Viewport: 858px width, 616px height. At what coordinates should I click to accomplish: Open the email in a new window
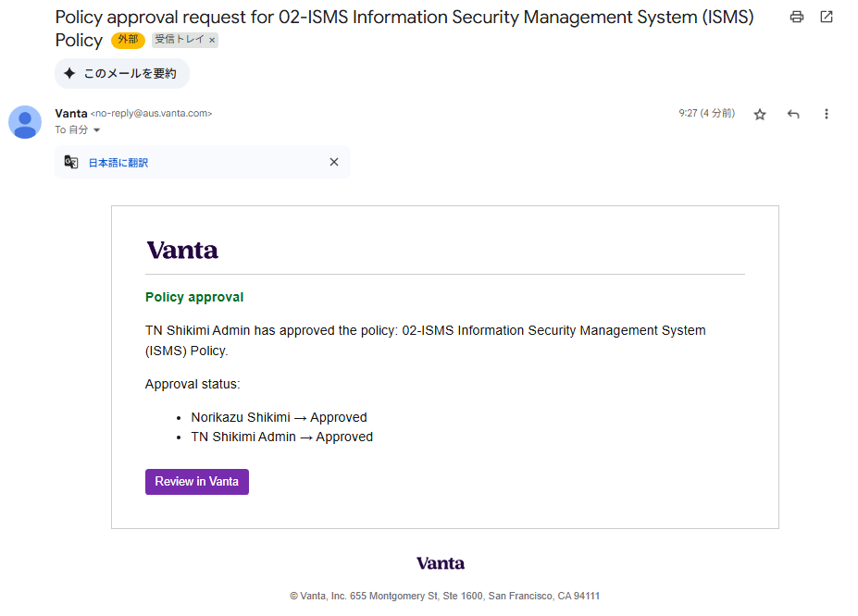click(x=827, y=17)
